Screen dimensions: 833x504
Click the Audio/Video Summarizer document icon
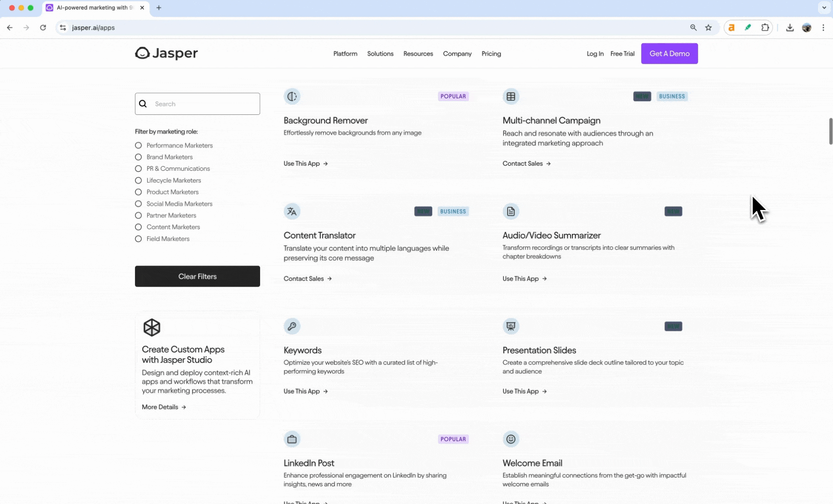pyautogui.click(x=511, y=211)
